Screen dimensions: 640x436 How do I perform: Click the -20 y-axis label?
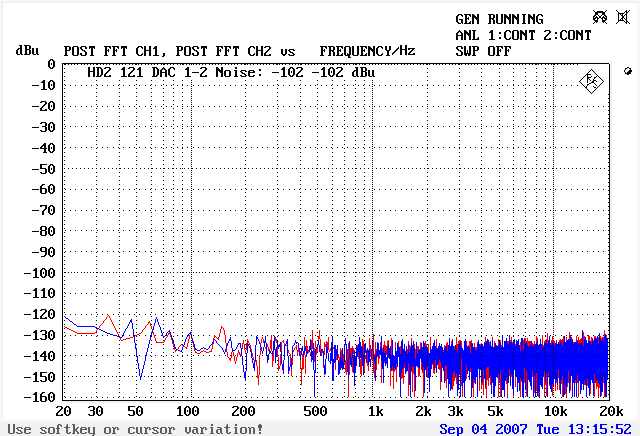[43, 106]
